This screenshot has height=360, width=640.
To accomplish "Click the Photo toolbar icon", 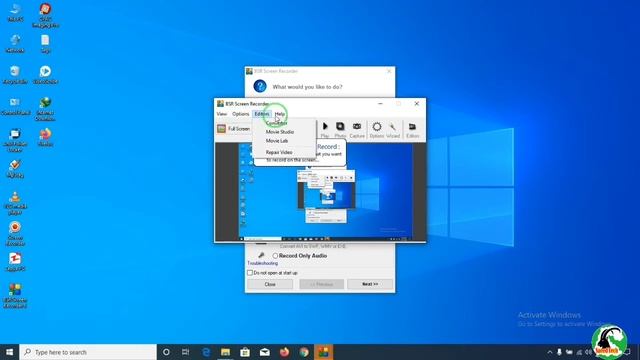I will (340, 130).
